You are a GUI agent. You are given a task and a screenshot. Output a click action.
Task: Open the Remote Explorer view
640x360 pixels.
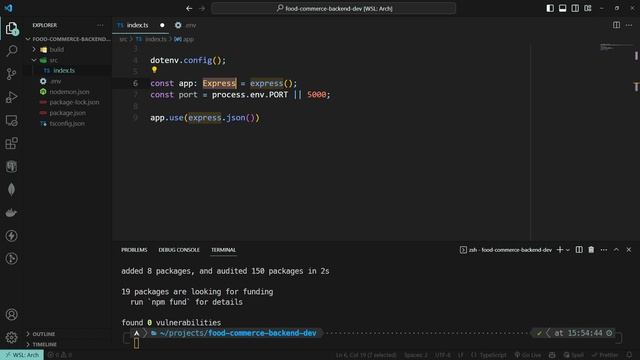(11, 120)
